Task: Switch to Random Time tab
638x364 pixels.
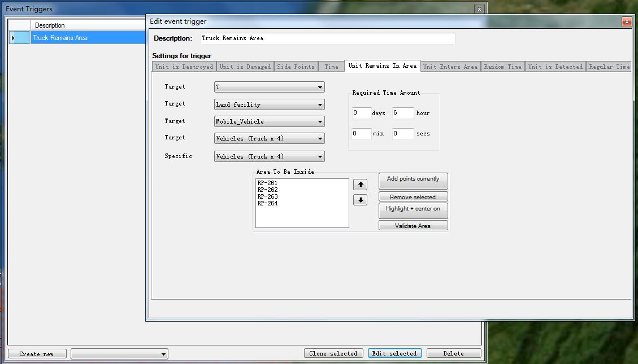Action: click(x=502, y=67)
